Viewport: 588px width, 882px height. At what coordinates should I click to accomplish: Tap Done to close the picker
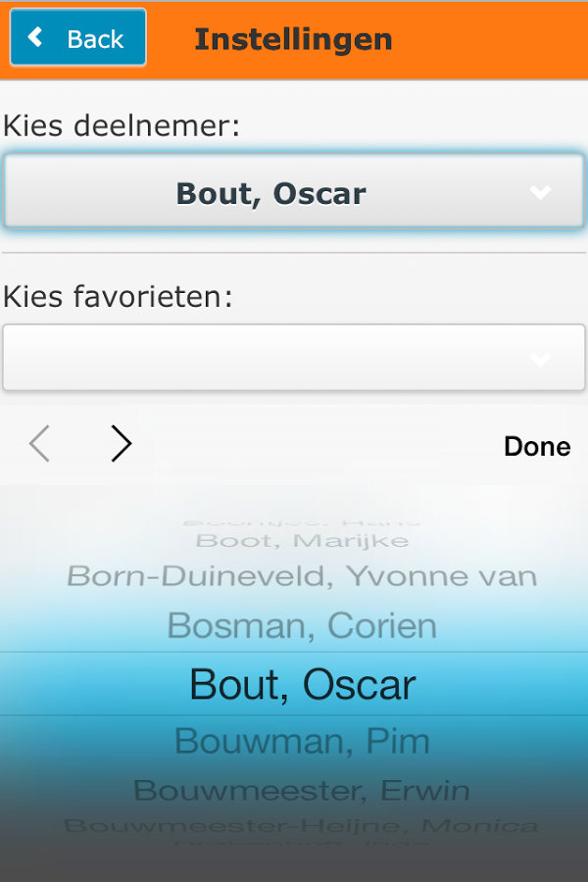536,447
